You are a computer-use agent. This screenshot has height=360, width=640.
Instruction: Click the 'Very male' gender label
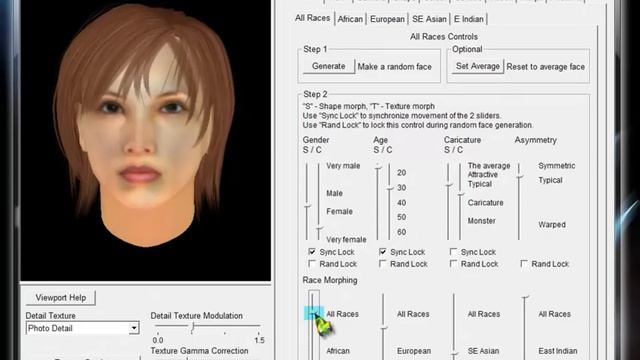(x=343, y=166)
